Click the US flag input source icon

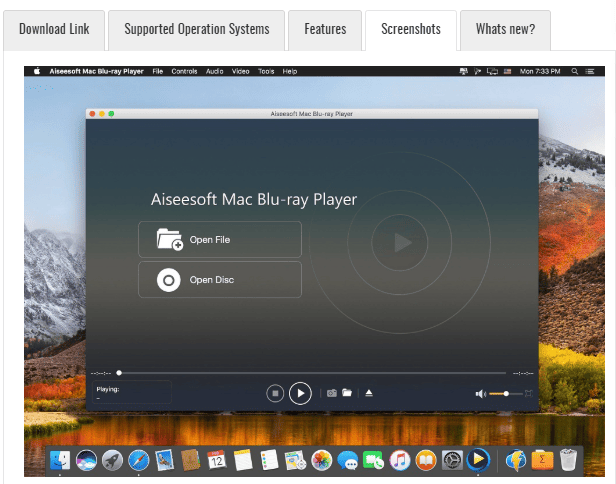(508, 71)
